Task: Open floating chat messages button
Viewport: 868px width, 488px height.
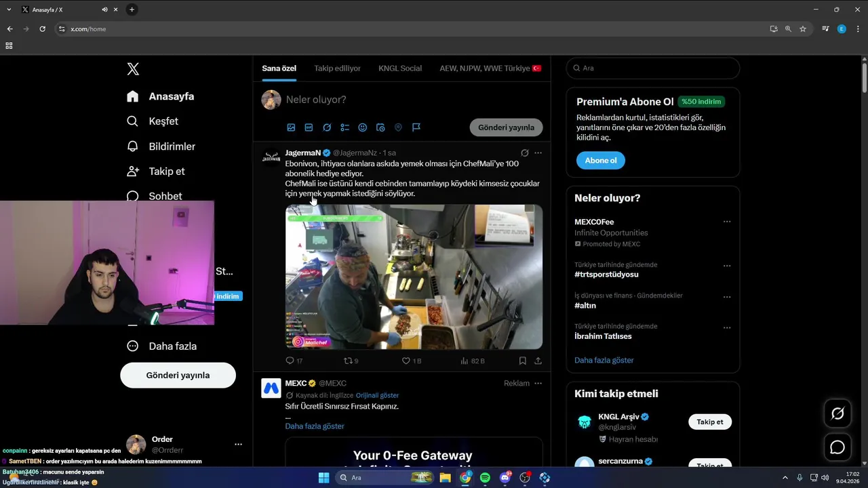Action: click(837, 447)
